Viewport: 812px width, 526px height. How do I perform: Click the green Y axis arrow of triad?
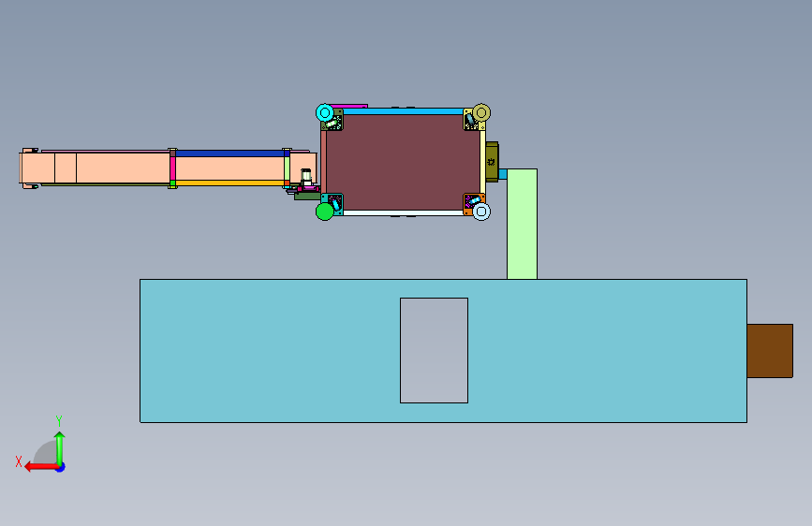60,449
